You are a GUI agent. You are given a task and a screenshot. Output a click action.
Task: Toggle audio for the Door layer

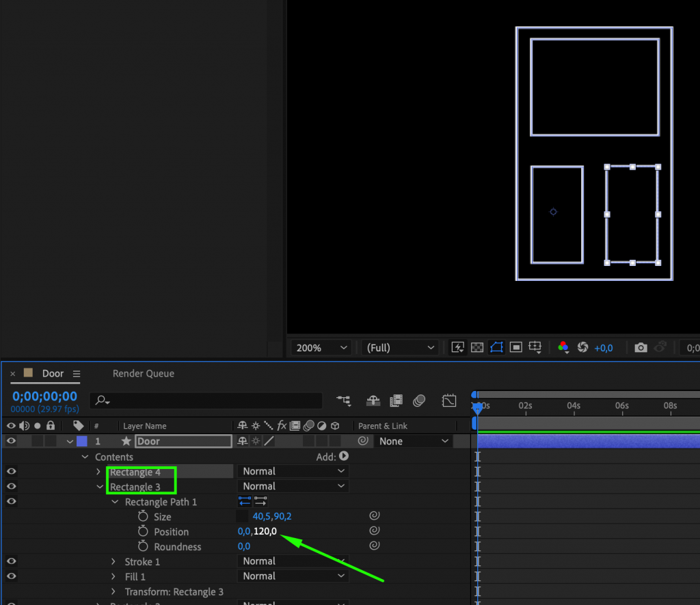click(23, 440)
